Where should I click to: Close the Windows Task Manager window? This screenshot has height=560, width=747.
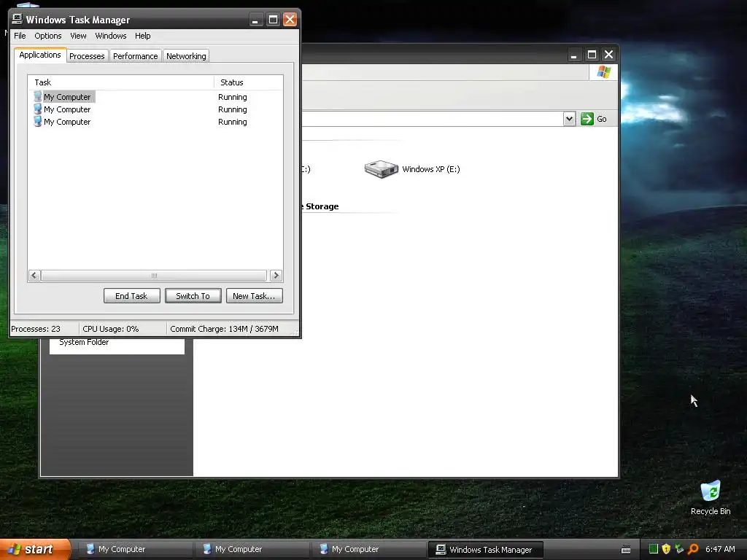pos(290,20)
